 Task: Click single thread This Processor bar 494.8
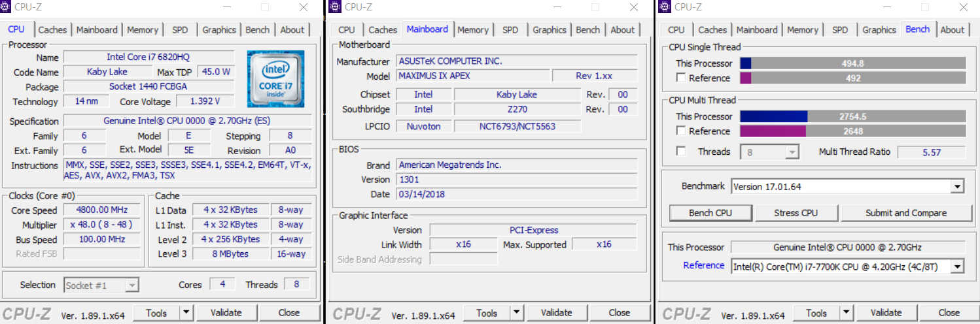853,63
